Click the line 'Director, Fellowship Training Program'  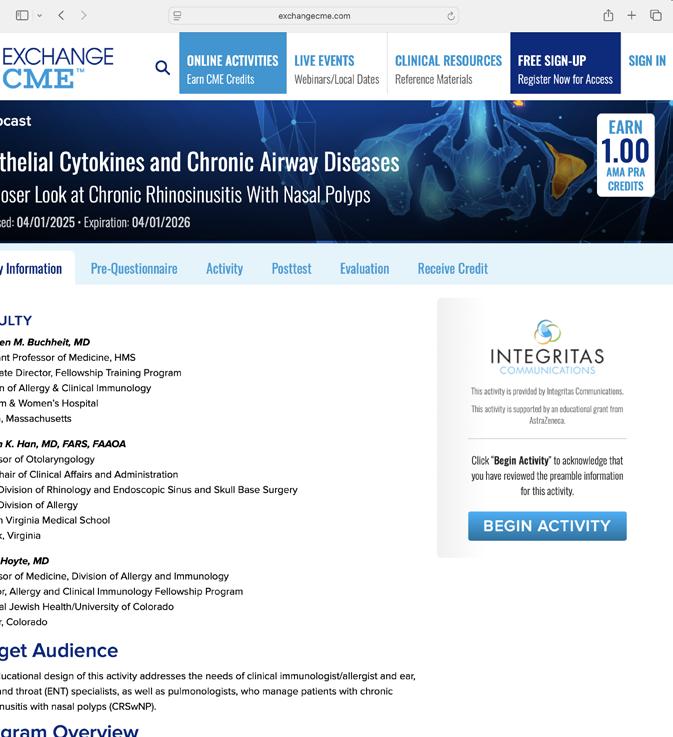click(91, 373)
